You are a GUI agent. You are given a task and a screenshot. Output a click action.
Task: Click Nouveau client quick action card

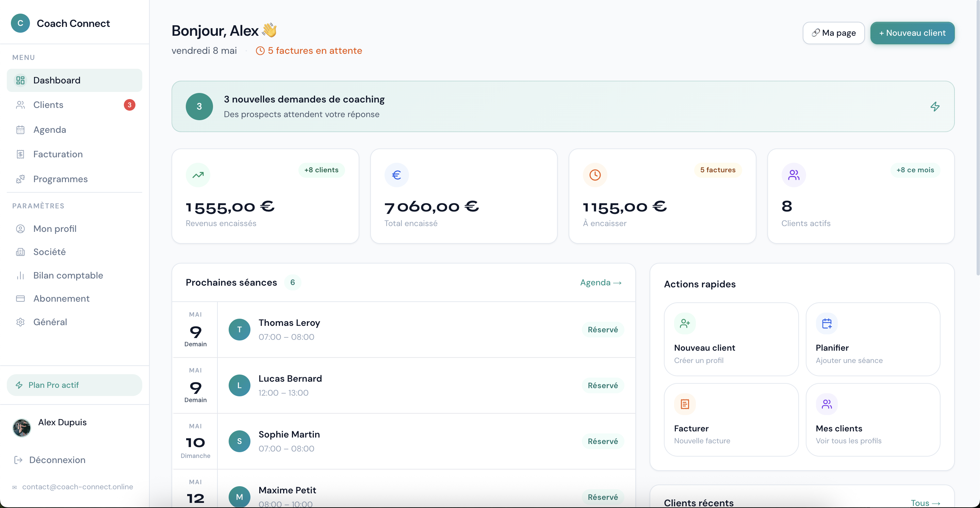[731, 339]
